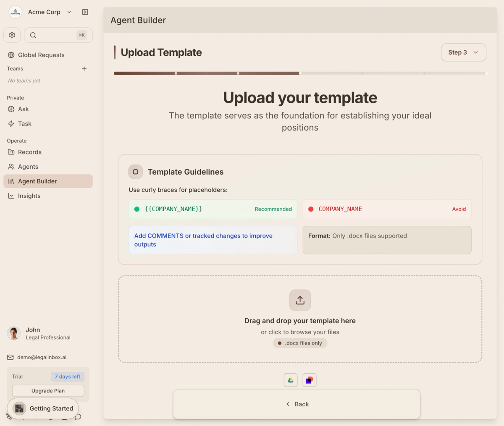Click the 'Upload your template' heading
The height and width of the screenshot is (426, 504).
[x=300, y=98]
